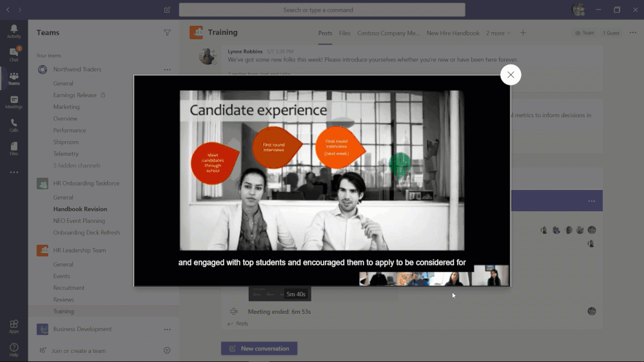Open manage teams settings gear
This screenshot has width=644, height=362.
(x=167, y=350)
